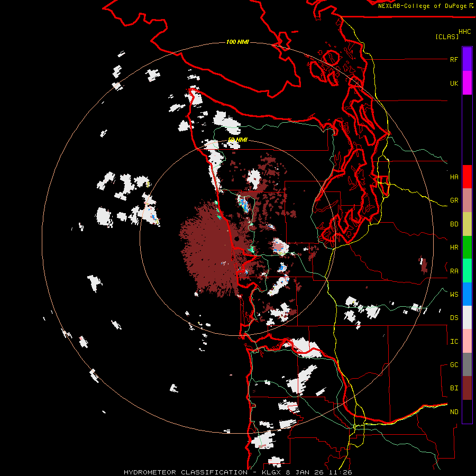Click the HA red legend color swatch

coord(467,177)
